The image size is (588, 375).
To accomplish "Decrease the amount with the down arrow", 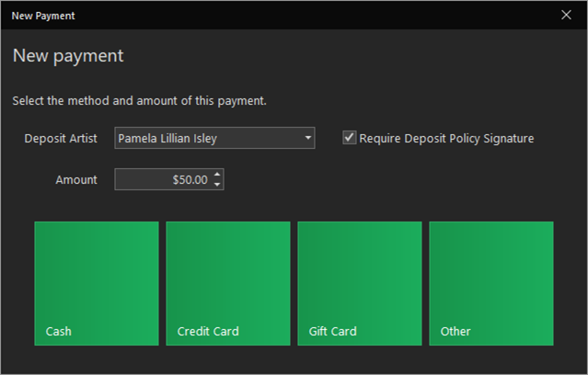I will [x=217, y=184].
